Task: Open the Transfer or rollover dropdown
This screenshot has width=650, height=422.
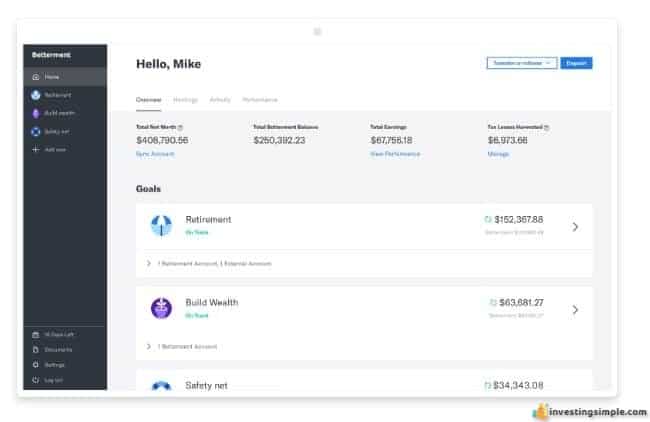Action: 522,63
